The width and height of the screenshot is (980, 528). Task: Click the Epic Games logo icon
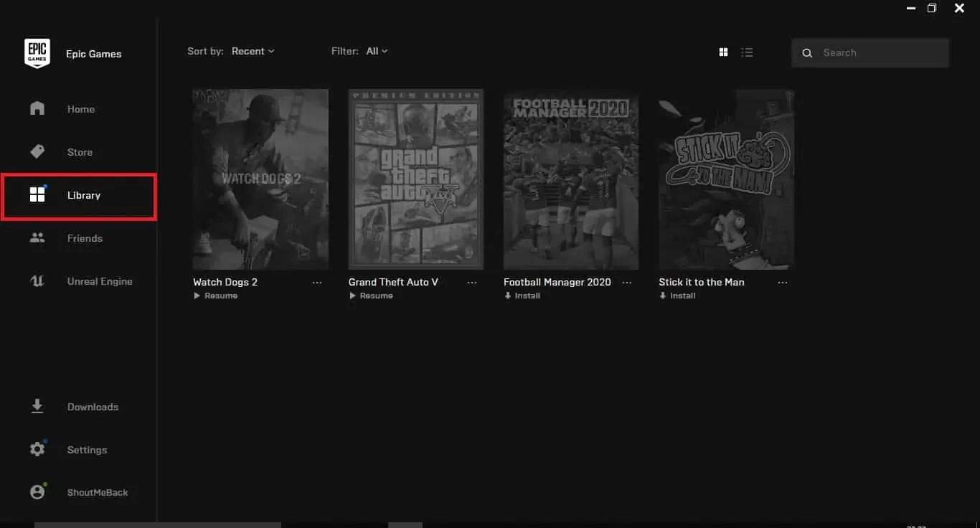point(37,53)
